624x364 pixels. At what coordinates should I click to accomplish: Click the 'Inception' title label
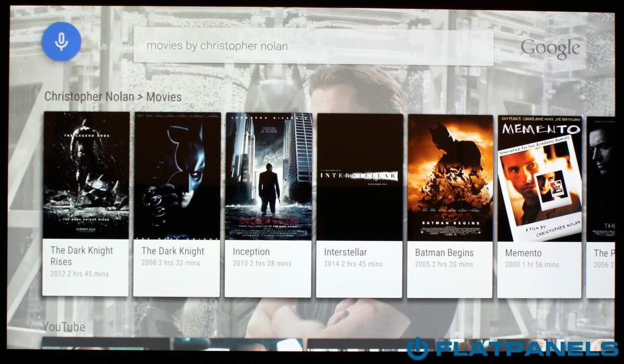[251, 252]
